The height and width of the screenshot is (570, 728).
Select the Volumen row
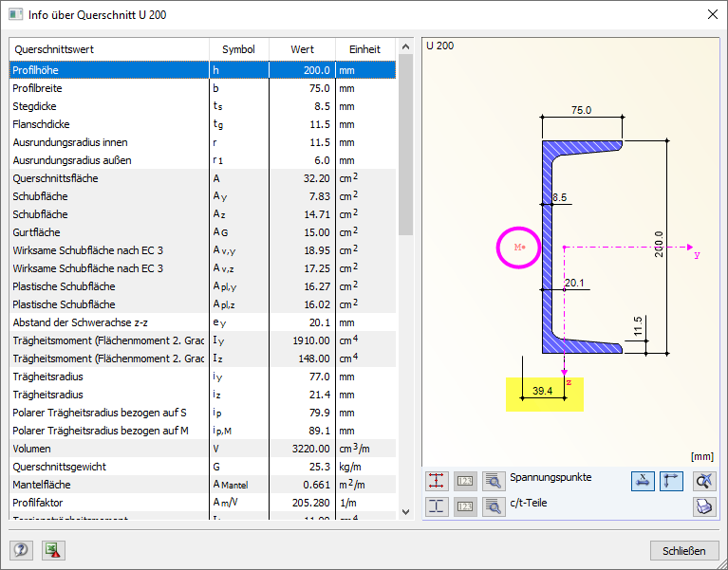(202, 449)
